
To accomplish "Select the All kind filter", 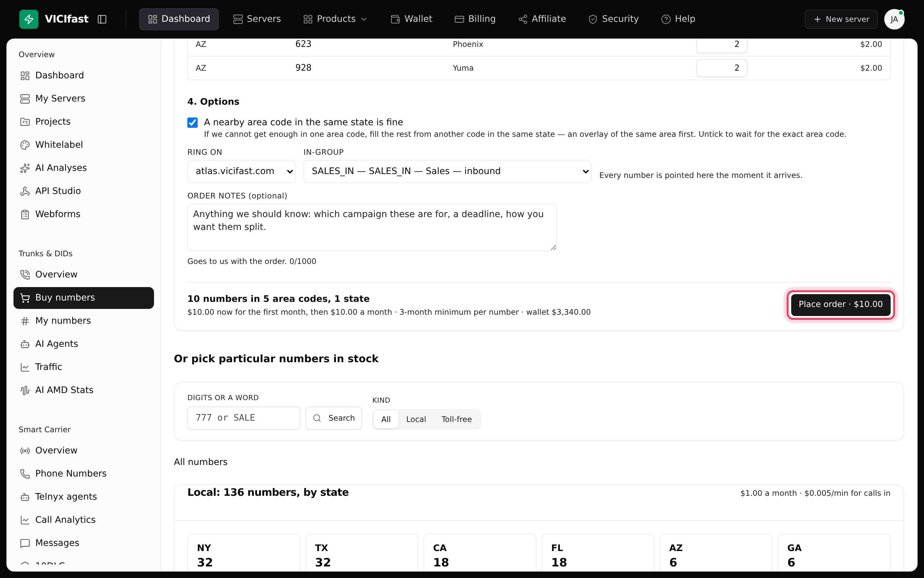I will (386, 419).
